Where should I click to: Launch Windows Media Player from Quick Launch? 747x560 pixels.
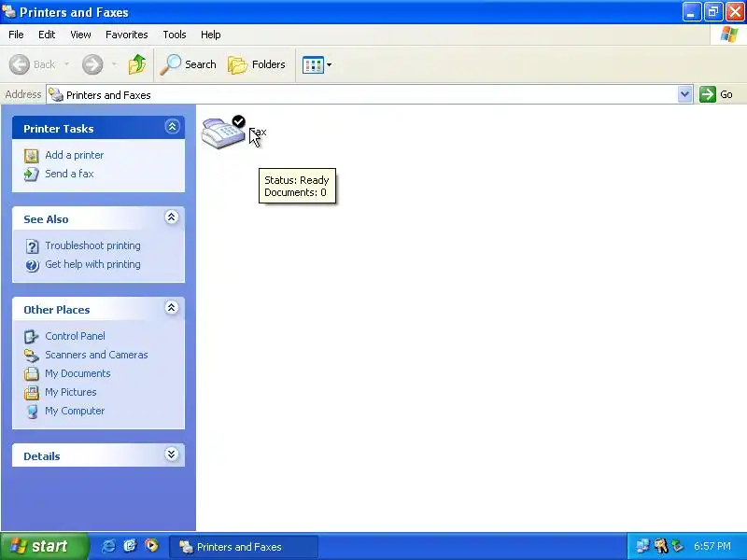[151, 545]
